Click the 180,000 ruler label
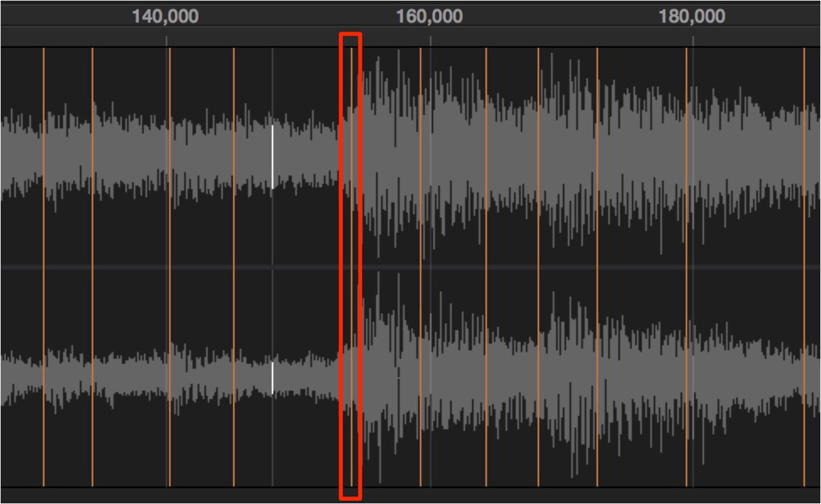 coord(692,16)
